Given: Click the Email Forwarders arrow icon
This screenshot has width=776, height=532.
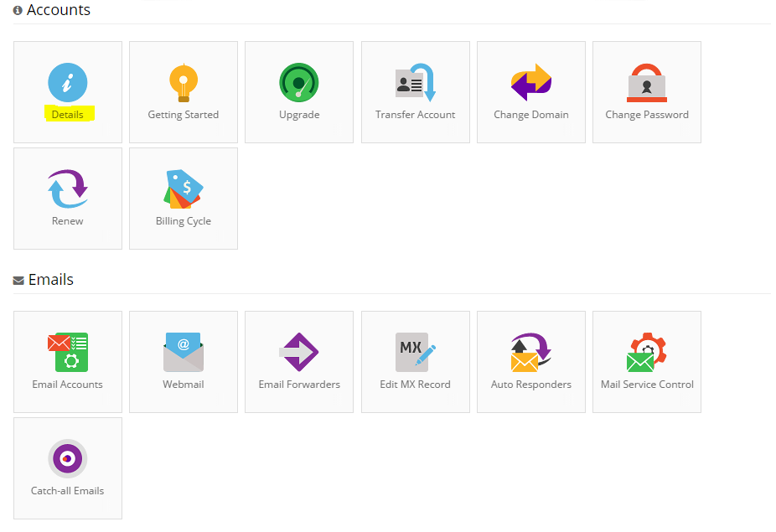Looking at the screenshot, I should pos(299,352).
